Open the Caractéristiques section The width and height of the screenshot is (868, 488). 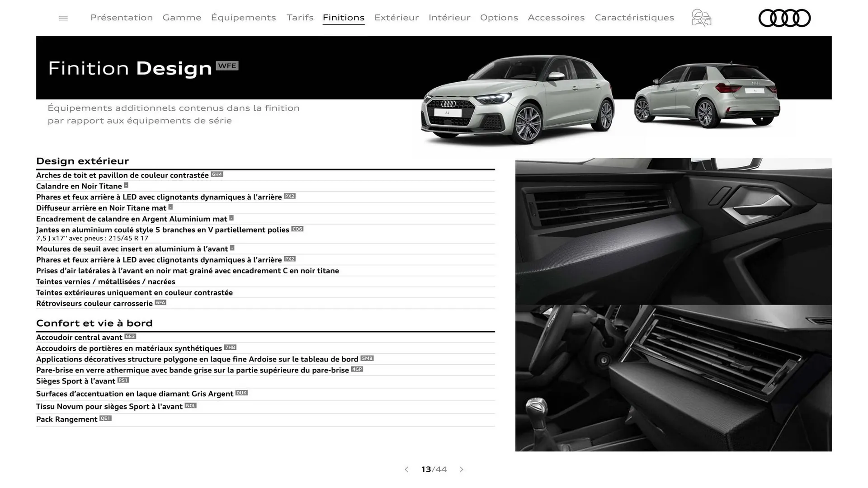click(634, 18)
